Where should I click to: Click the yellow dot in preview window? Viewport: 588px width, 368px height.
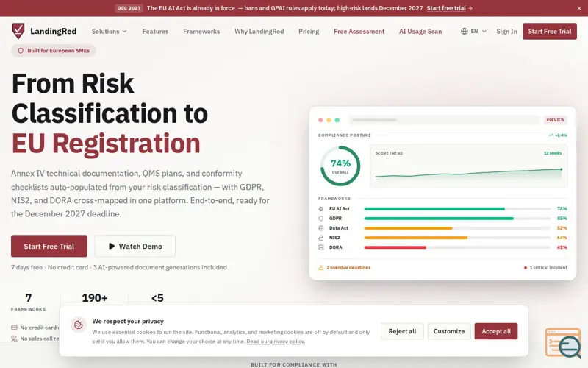click(x=329, y=120)
